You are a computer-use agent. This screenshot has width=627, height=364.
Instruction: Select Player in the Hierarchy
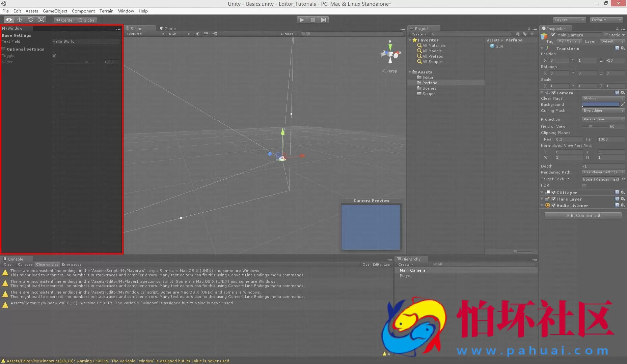pos(406,276)
